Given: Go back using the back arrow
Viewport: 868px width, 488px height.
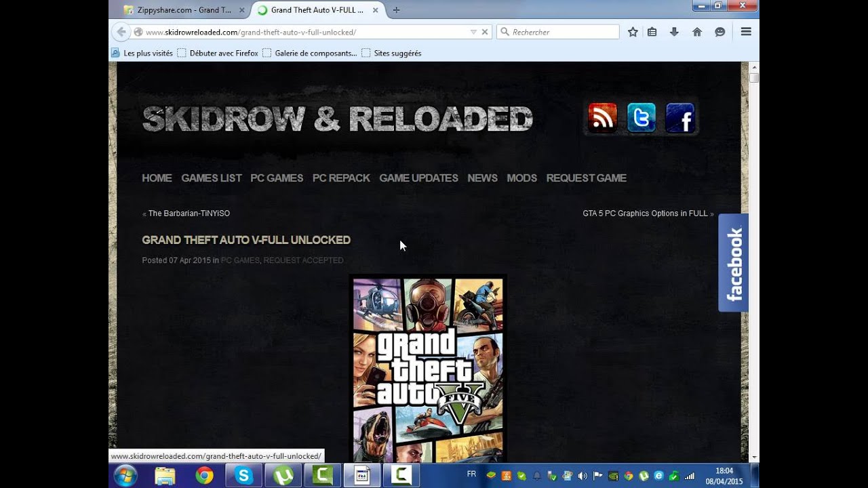Looking at the screenshot, I should [121, 32].
